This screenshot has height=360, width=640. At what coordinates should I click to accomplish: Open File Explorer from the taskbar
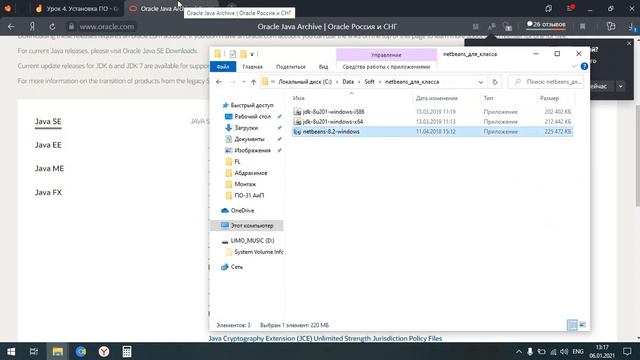(58, 351)
